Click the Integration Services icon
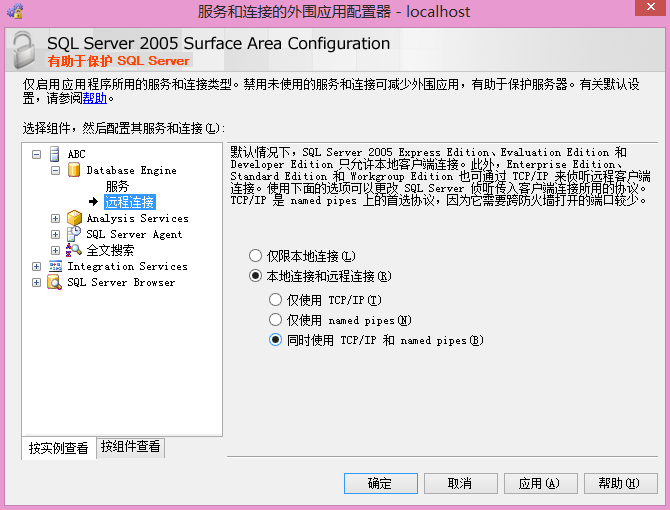This screenshot has width=670, height=510. coord(55,266)
